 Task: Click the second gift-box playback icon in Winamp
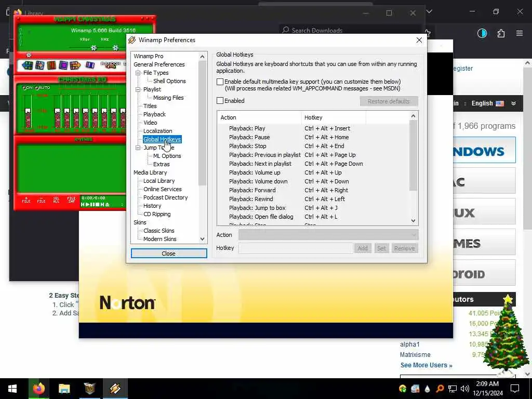coord(39,65)
